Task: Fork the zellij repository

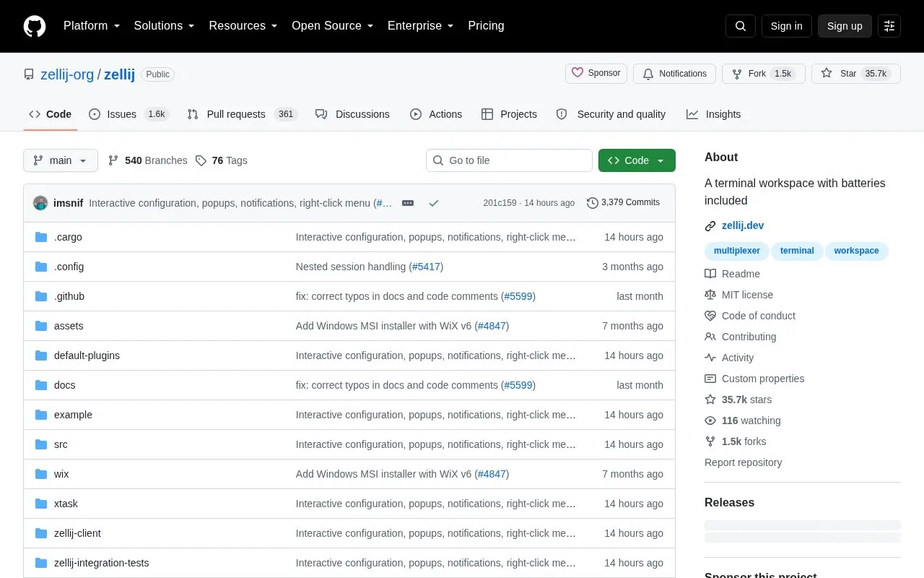Action: (x=763, y=74)
